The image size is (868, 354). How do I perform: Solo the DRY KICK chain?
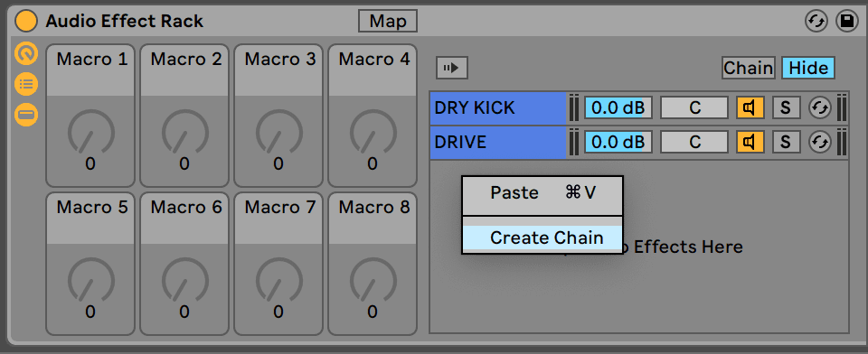[786, 107]
